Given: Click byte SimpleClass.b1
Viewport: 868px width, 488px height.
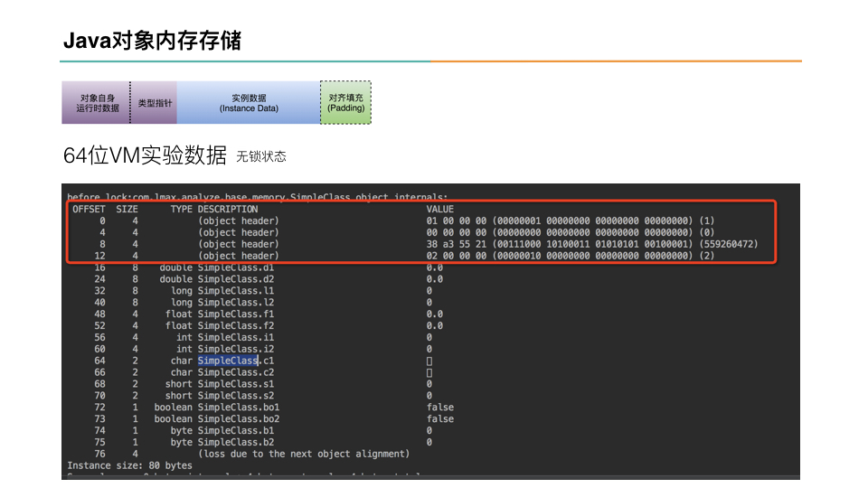Looking at the screenshot, I should pos(222,430).
